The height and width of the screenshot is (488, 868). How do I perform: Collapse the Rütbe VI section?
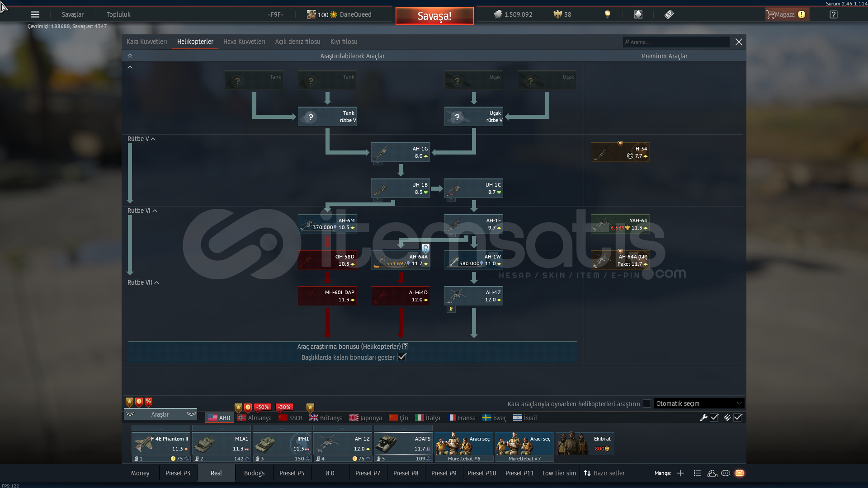(142, 211)
